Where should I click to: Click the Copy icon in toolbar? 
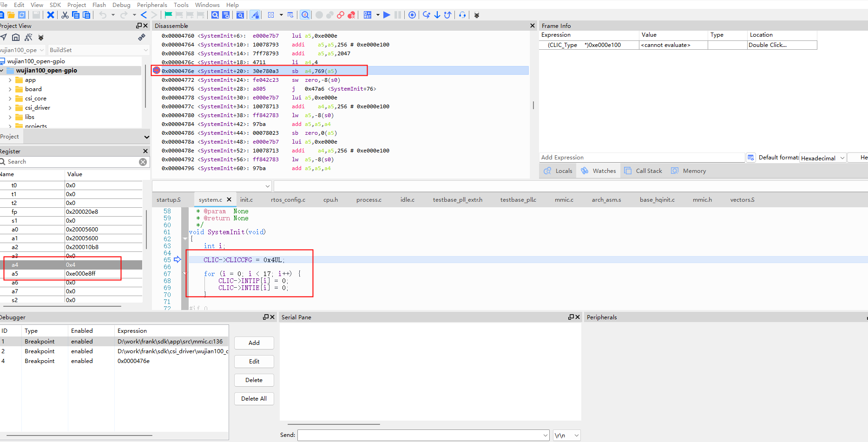pos(76,15)
